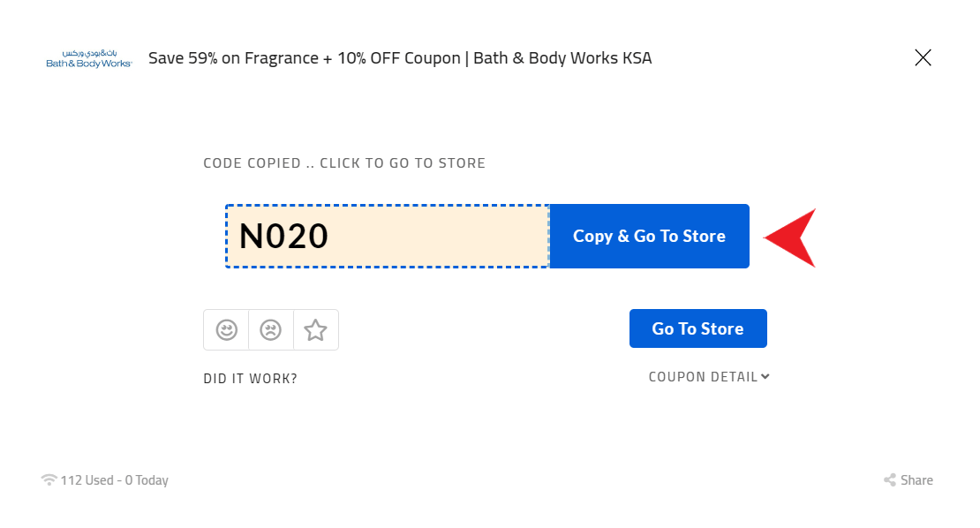Click "Bath & Body Works KSA" in the title

(562, 58)
